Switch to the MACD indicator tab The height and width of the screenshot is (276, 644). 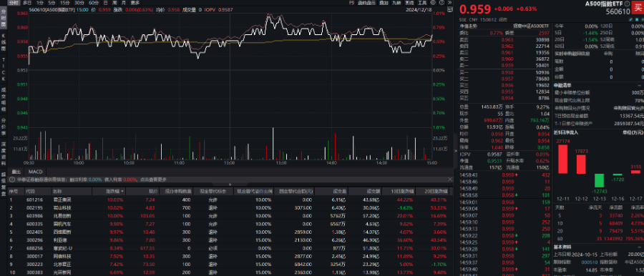coord(35,172)
